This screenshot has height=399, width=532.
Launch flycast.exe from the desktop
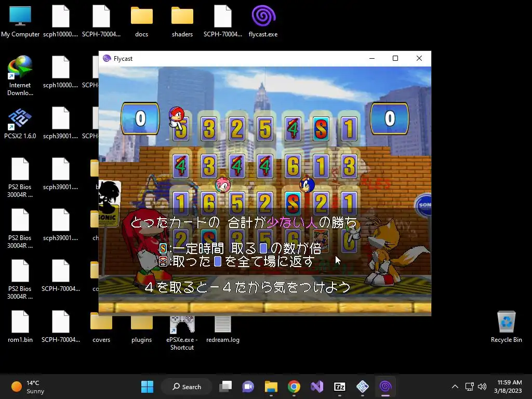263,21
